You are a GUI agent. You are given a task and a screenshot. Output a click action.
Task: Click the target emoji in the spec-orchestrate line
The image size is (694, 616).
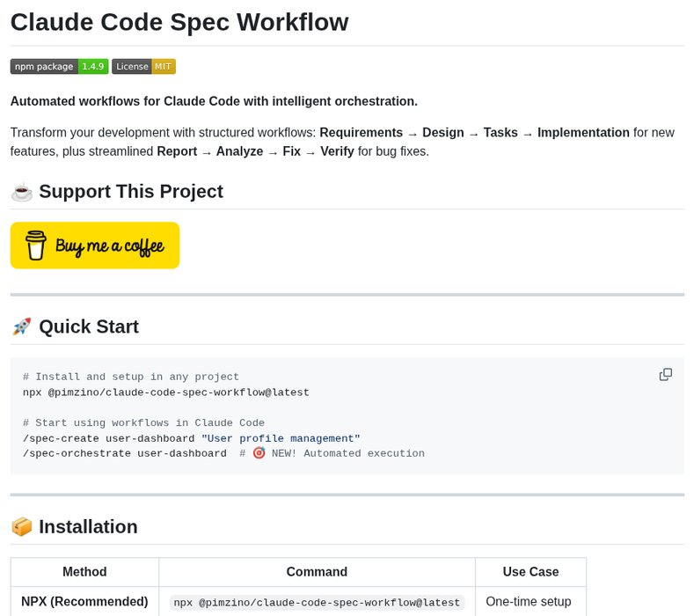click(259, 453)
